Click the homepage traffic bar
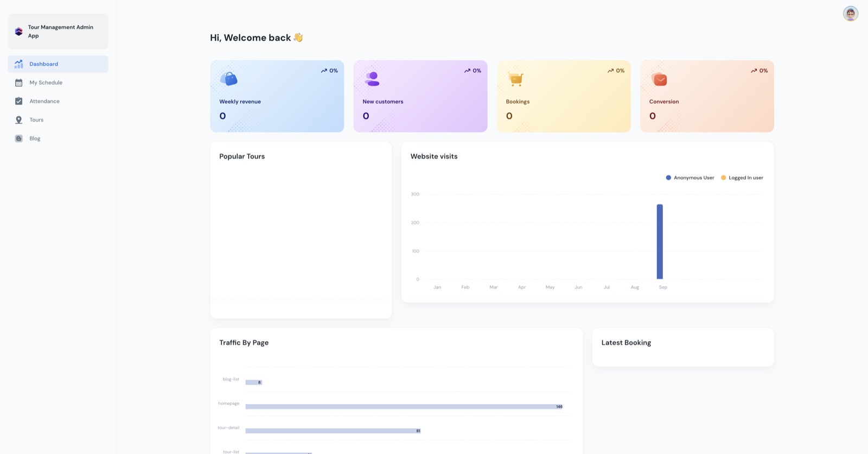 click(404, 406)
